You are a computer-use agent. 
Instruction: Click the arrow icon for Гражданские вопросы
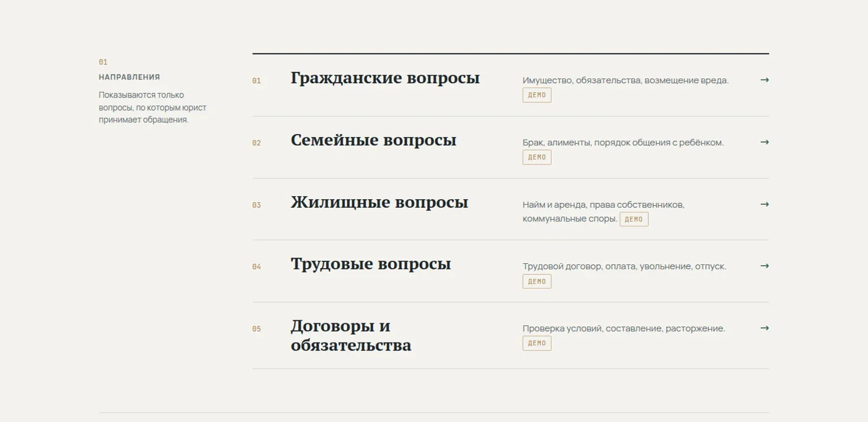click(764, 80)
